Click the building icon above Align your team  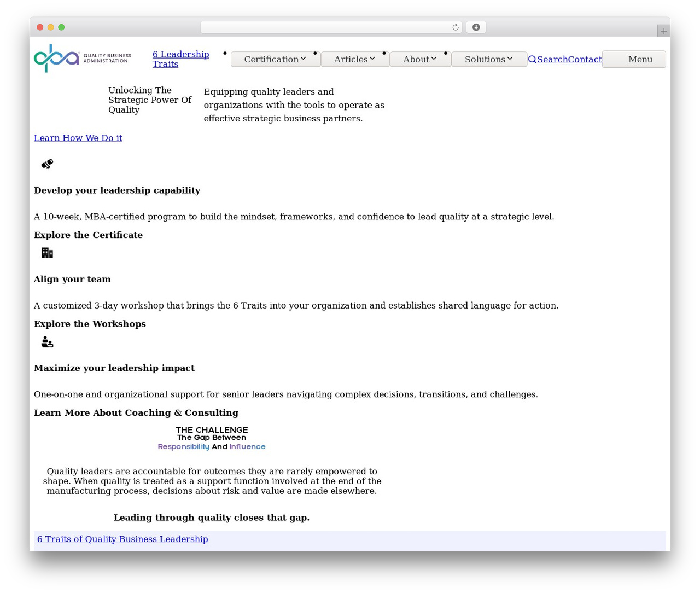[48, 253]
